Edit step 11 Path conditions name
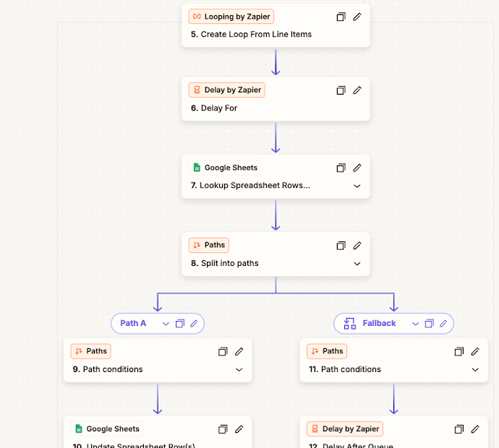The image size is (499, 448). pyautogui.click(x=475, y=351)
